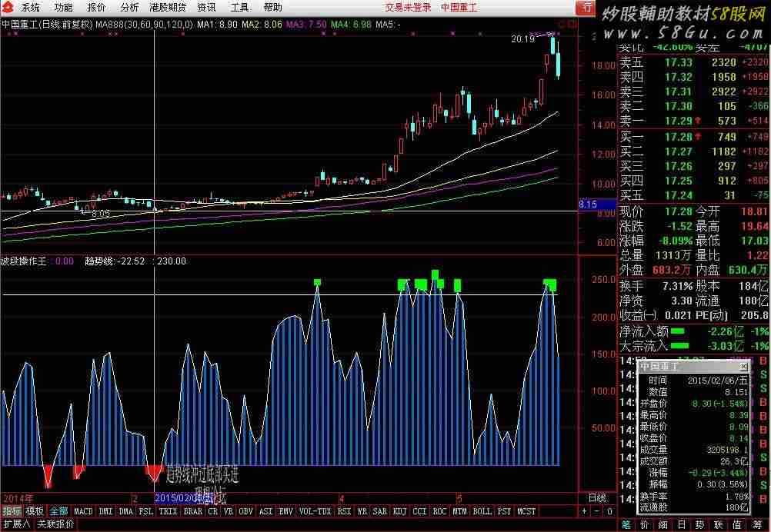Image resolution: width=771 pixels, height=532 pixels.
Task: Switch to the VR indicator
Action: tap(229, 511)
